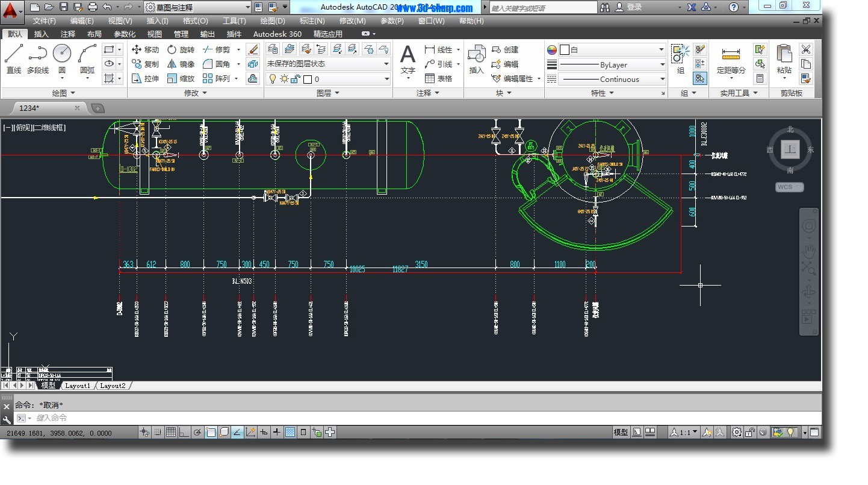
Task: Click 编辑属性 block attributes button
Action: coord(512,78)
